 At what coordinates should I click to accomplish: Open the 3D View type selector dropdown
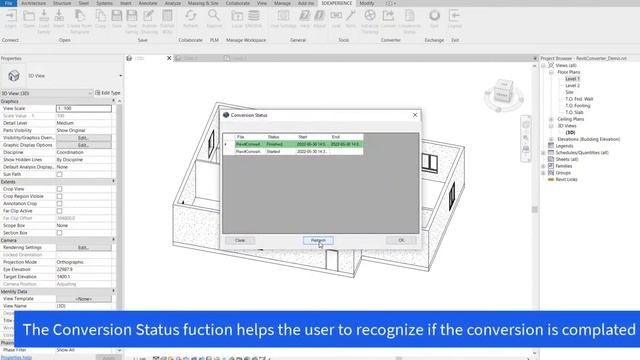120,76
